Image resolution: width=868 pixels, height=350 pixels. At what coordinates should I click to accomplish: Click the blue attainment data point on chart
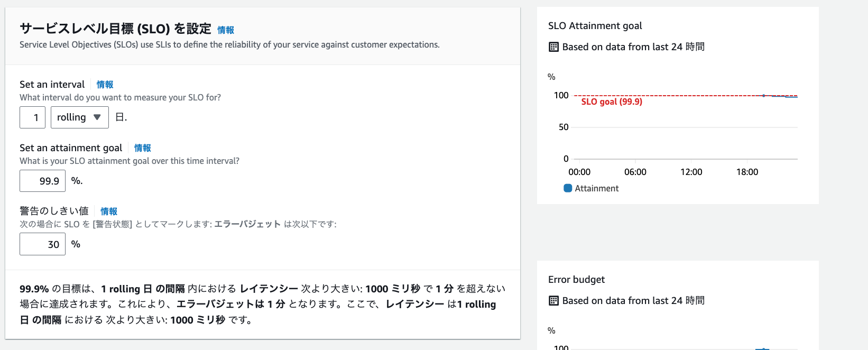click(763, 96)
